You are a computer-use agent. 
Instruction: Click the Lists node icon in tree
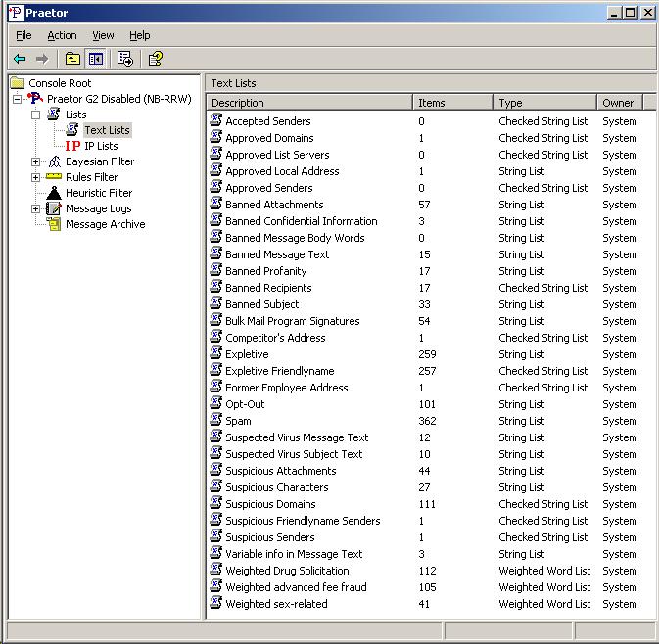click(x=54, y=115)
